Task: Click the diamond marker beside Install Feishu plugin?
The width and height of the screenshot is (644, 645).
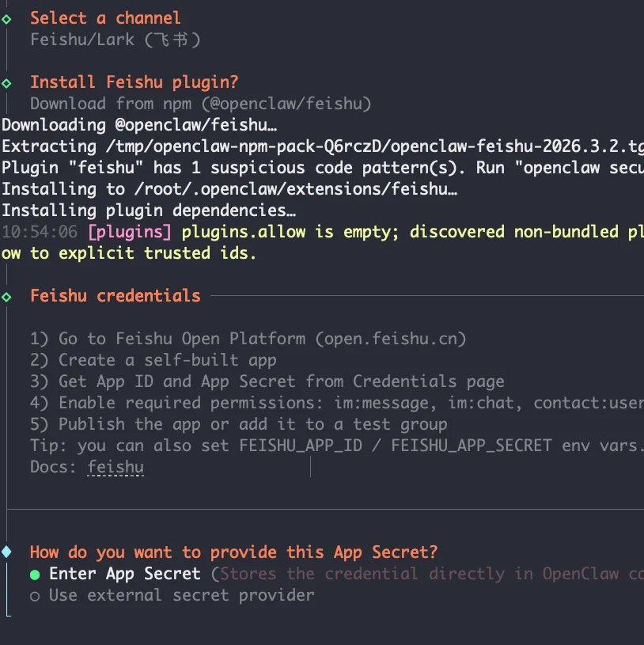Action: click(7, 82)
